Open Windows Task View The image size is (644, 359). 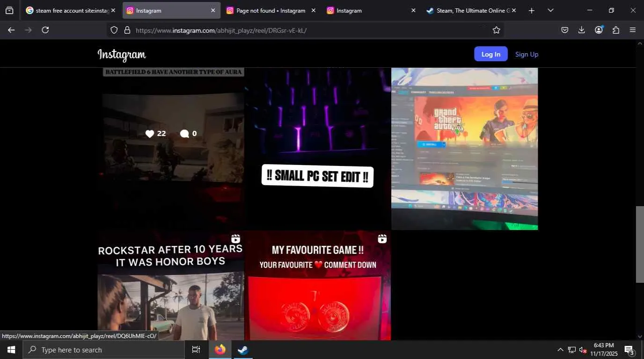(x=196, y=350)
